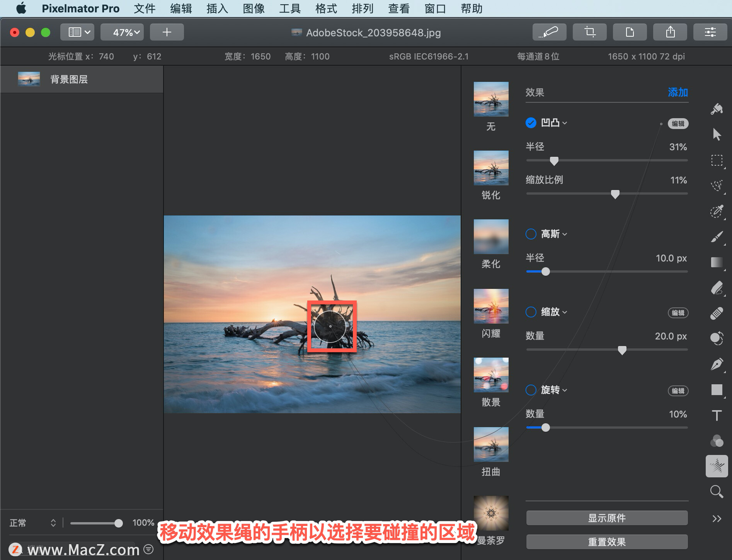Image resolution: width=732 pixels, height=560 pixels.
Task: Select the Rectangular Selection tool
Action: (717, 160)
